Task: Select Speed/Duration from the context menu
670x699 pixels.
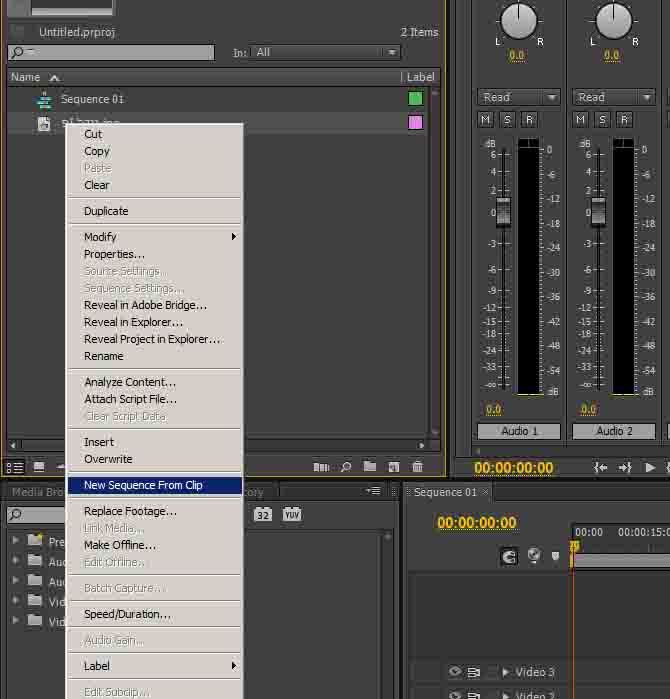Action: pyautogui.click(x=127, y=614)
